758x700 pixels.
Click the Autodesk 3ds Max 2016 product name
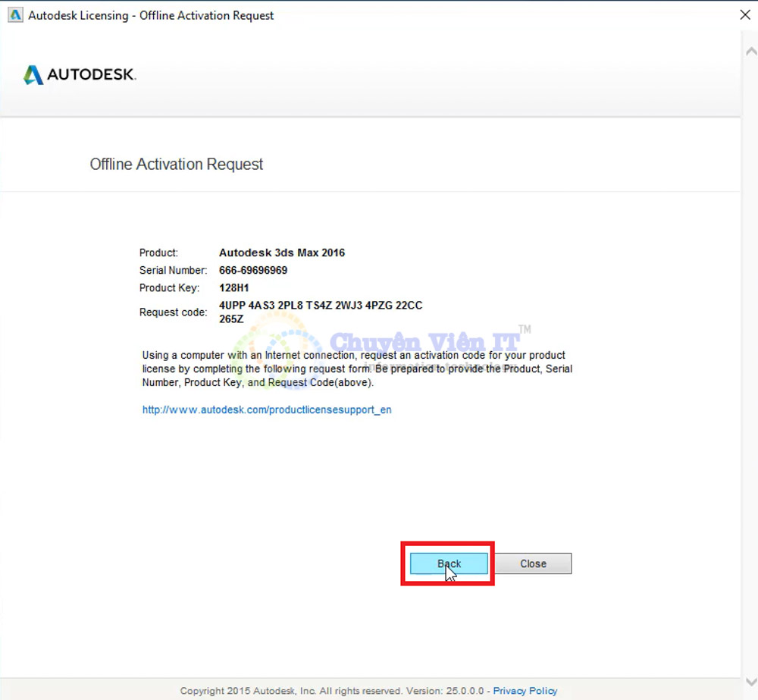[282, 253]
